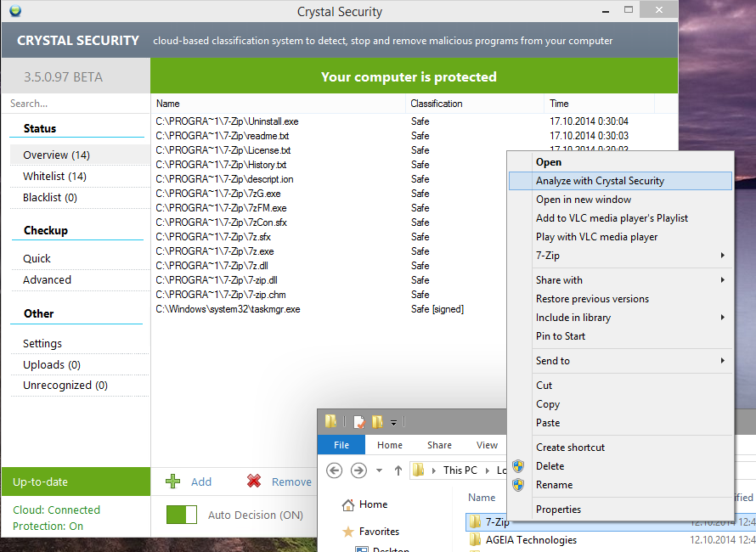Switch to the Explorer View ribbon tab

tap(487, 445)
